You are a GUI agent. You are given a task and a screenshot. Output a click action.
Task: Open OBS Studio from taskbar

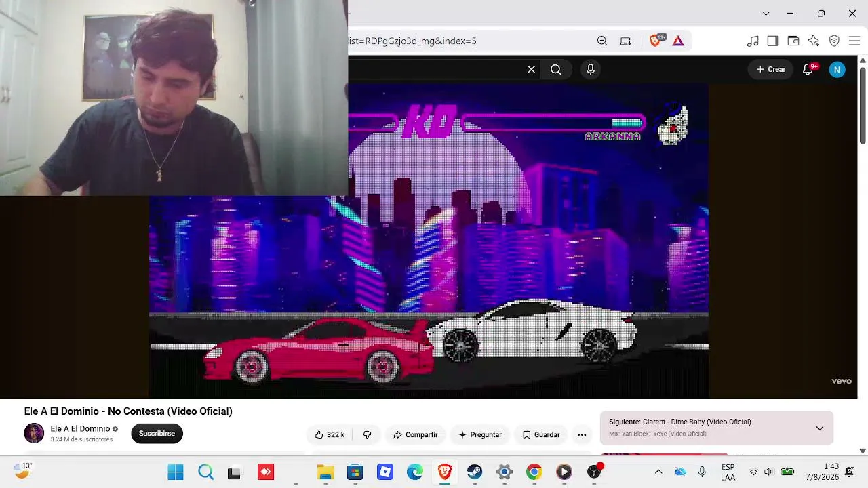594,472
